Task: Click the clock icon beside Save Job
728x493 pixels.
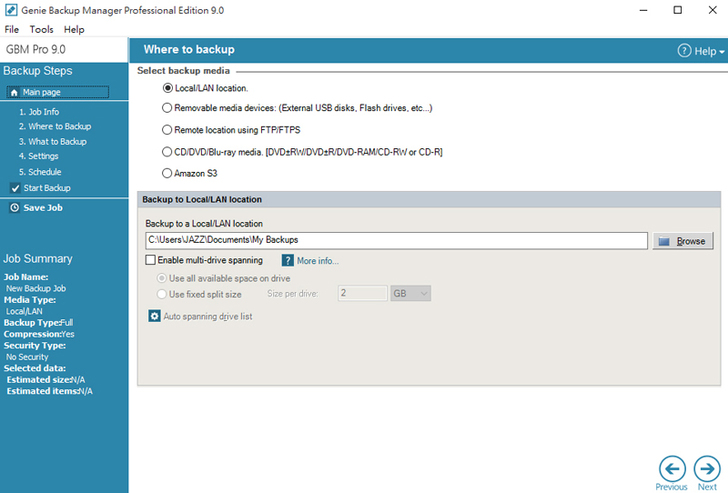Action: 14,208
